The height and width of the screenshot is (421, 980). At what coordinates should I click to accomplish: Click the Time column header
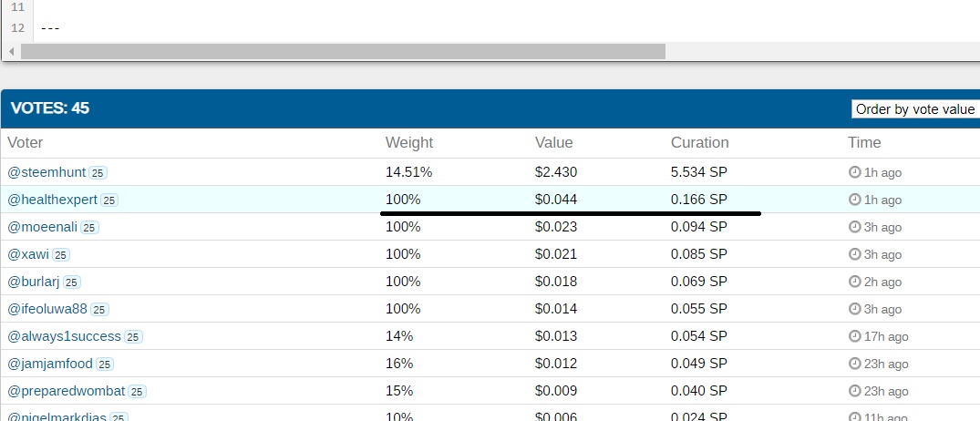(x=863, y=142)
